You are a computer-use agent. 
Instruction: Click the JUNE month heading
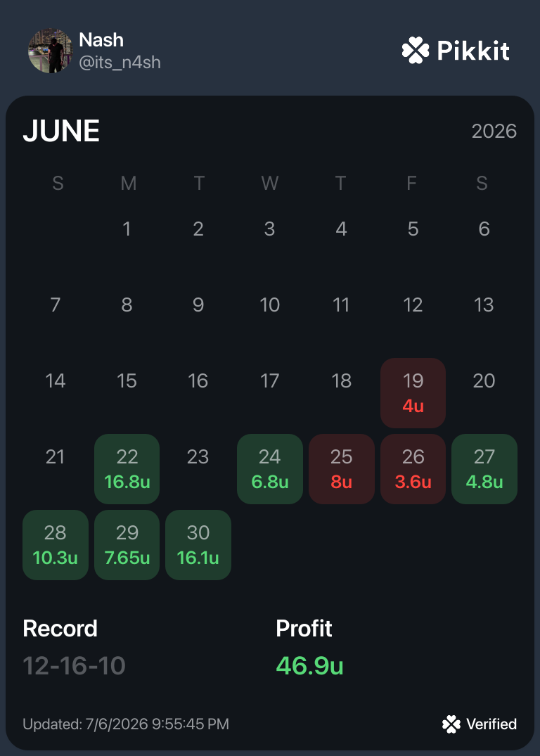[61, 131]
